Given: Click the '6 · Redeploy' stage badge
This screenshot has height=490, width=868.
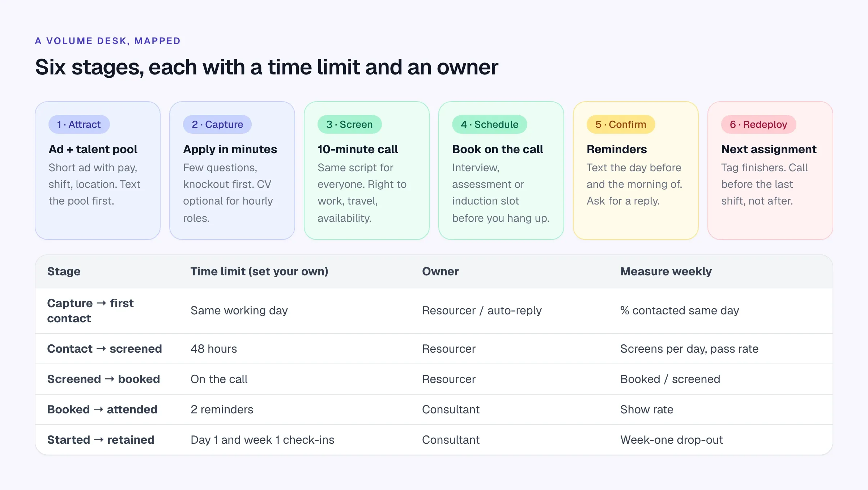Looking at the screenshot, I should (x=758, y=124).
